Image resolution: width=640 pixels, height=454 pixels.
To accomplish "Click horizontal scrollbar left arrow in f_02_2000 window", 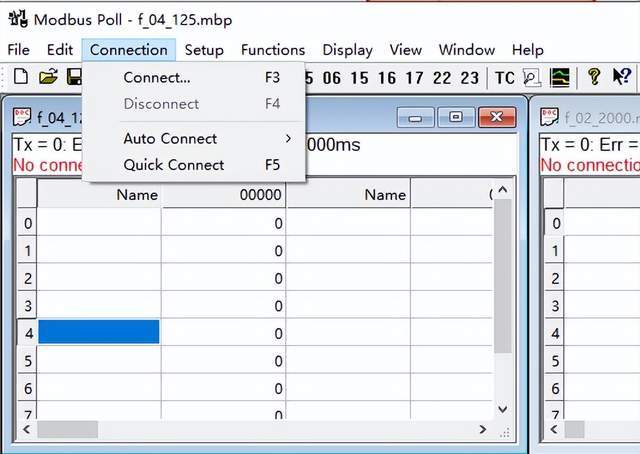I will tap(554, 429).
